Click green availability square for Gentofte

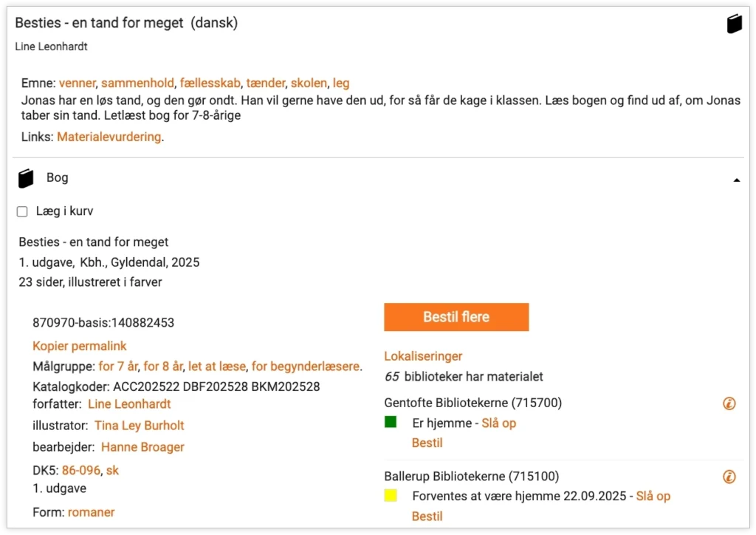(x=391, y=422)
